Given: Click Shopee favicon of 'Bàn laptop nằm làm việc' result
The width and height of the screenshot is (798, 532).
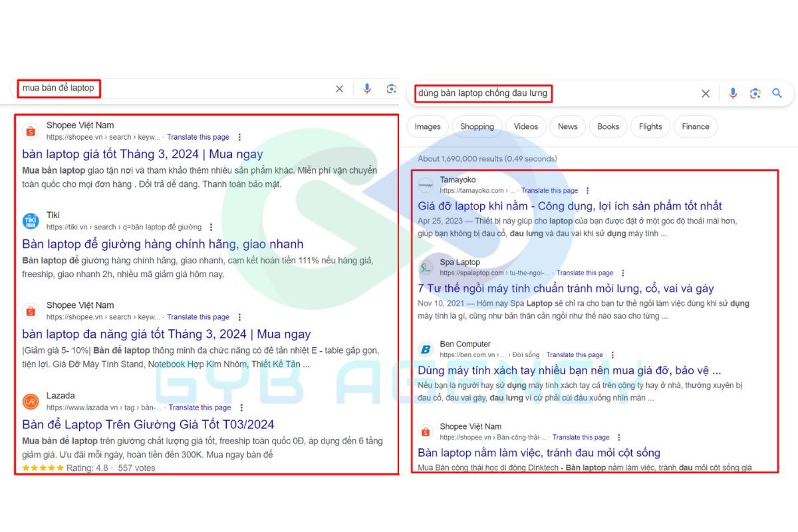Looking at the screenshot, I should pos(426,432).
